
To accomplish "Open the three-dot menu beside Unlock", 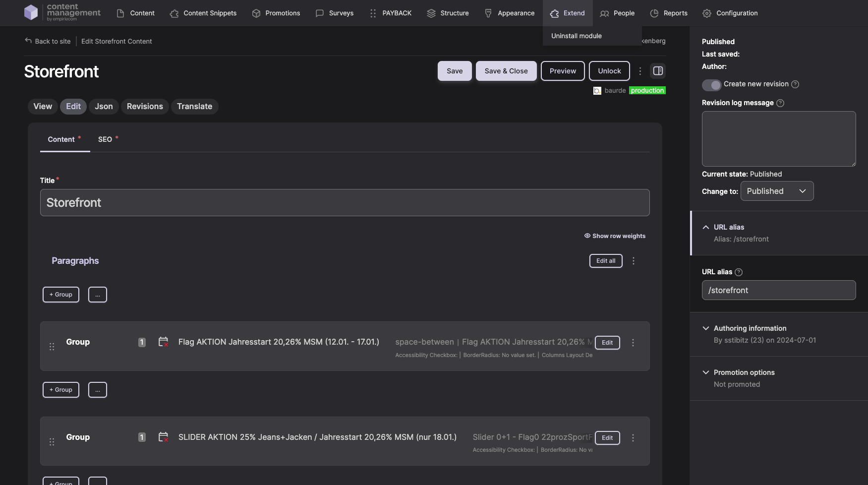I will [x=640, y=71].
